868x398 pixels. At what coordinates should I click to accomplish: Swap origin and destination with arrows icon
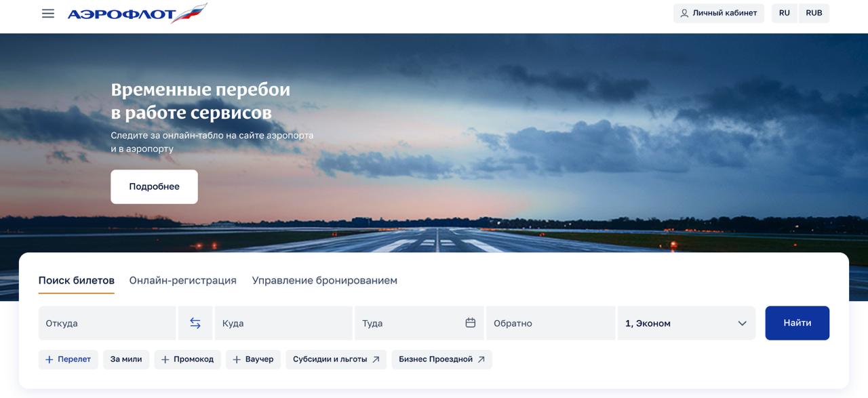195,323
